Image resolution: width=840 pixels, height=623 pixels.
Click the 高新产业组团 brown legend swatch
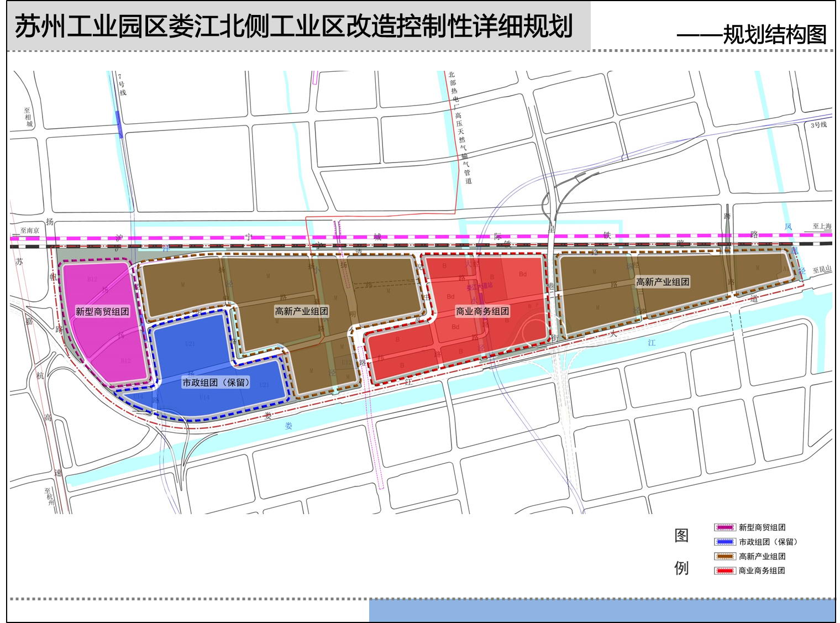click(724, 556)
